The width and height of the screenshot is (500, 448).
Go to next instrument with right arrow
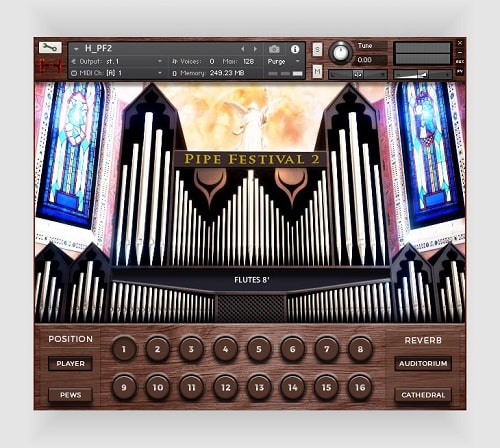[255, 49]
